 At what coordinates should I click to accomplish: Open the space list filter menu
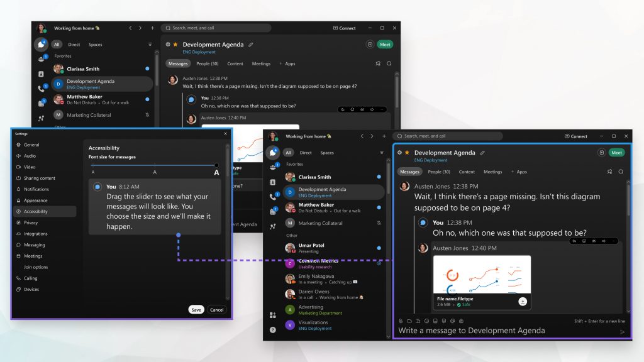pyautogui.click(x=382, y=151)
